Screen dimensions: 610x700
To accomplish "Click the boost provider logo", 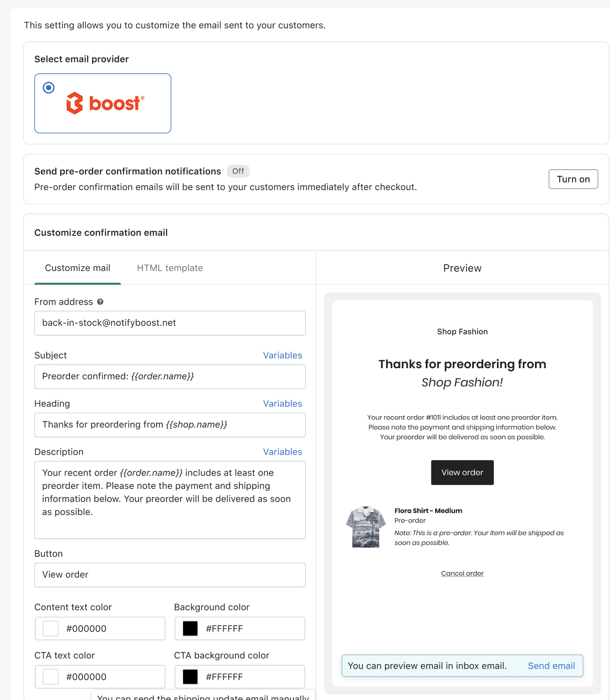I will 105,103.
